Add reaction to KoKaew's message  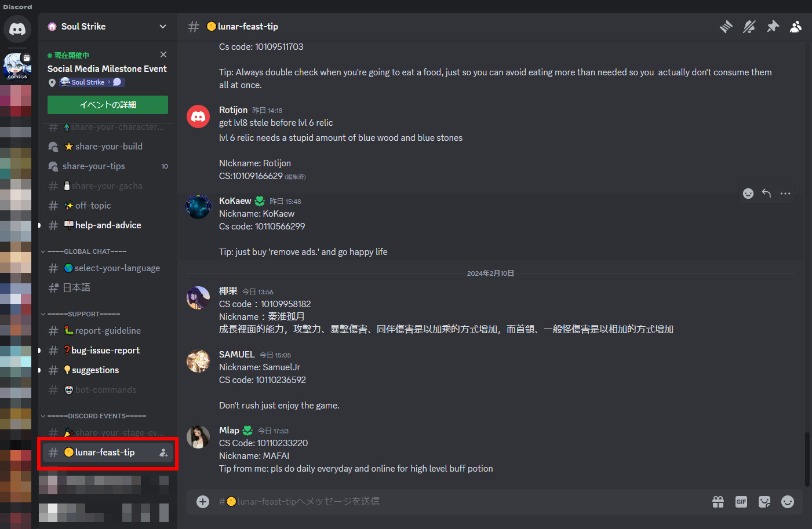point(748,194)
